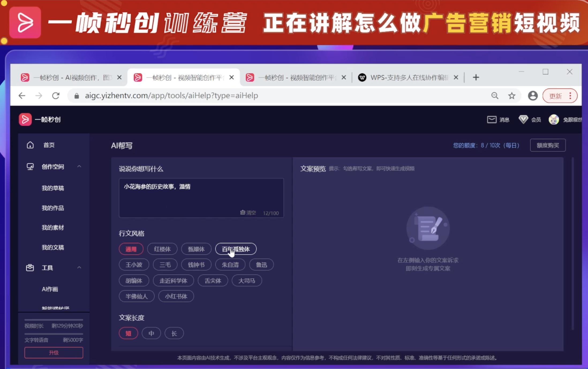Collapse the 工具 section chevron
Image resolution: width=588 pixels, height=369 pixels.
(79, 267)
